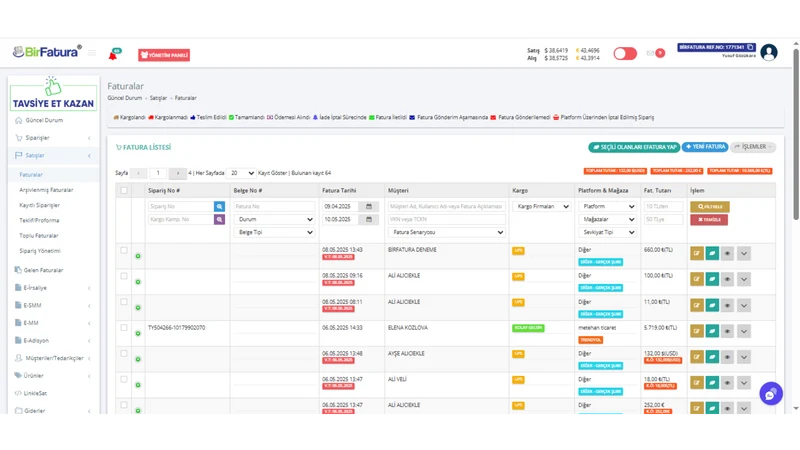
Task: Click the BirFatura logo
Action: coord(47,52)
